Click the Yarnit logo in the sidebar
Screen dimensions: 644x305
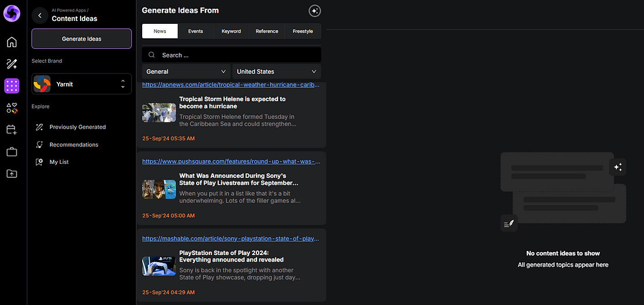pyautogui.click(x=12, y=13)
